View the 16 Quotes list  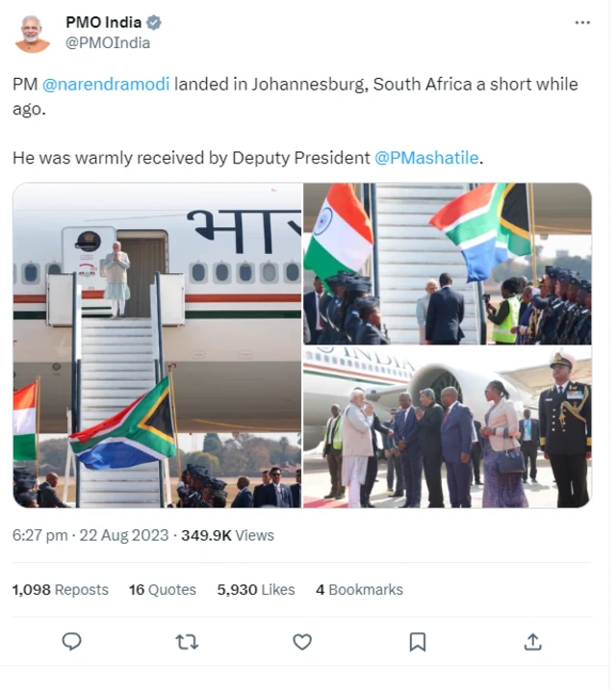[x=162, y=590]
